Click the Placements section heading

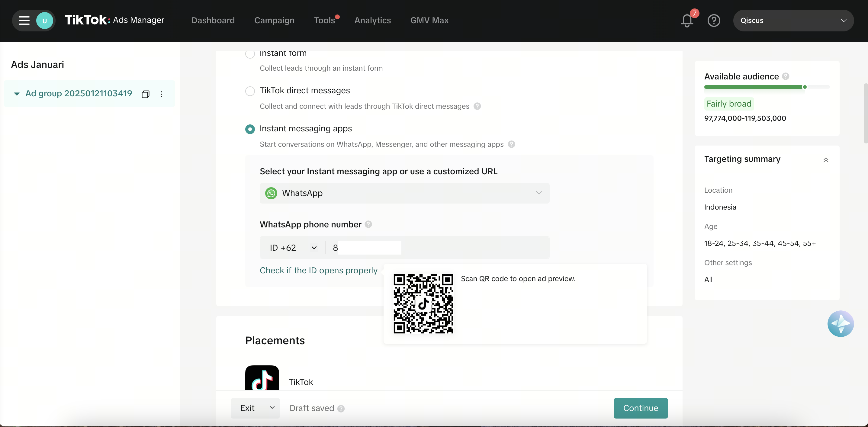[x=275, y=340]
